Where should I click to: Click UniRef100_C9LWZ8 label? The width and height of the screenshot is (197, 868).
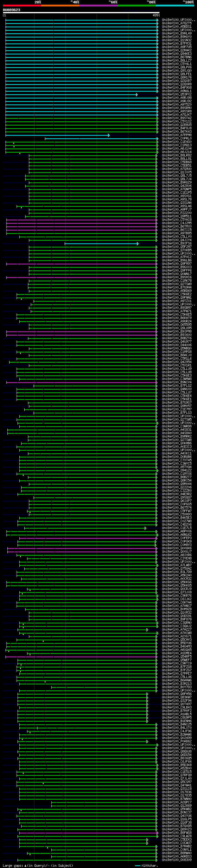click(x=177, y=836)
